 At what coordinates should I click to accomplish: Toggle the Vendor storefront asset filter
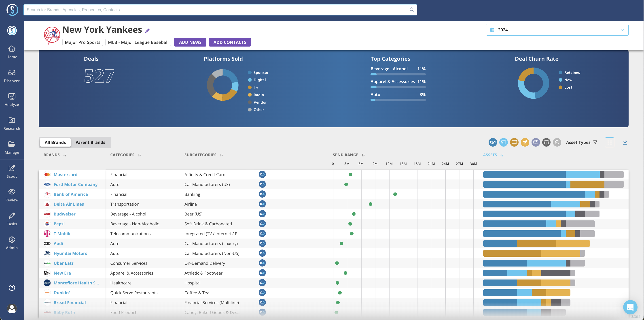coord(546,142)
